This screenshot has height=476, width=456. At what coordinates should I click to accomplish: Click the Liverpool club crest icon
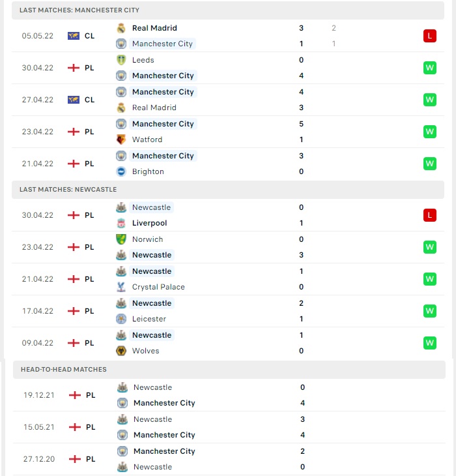(121, 223)
